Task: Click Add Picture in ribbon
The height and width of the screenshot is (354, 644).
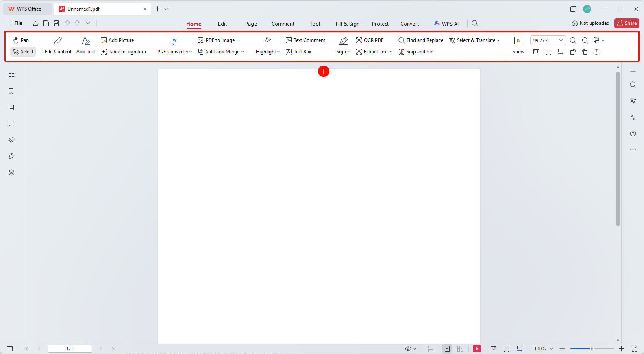Action: [117, 40]
